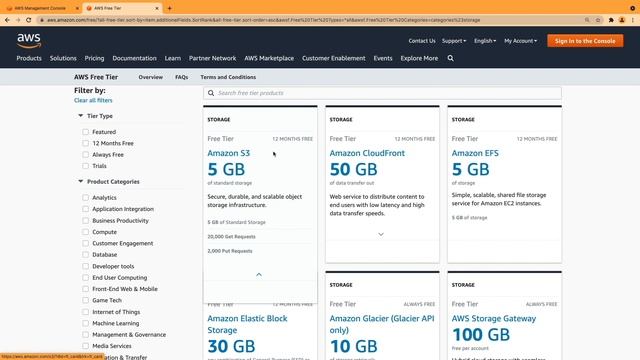Check the Business Productivity category
This screenshot has width=640, height=360.
click(x=85, y=220)
